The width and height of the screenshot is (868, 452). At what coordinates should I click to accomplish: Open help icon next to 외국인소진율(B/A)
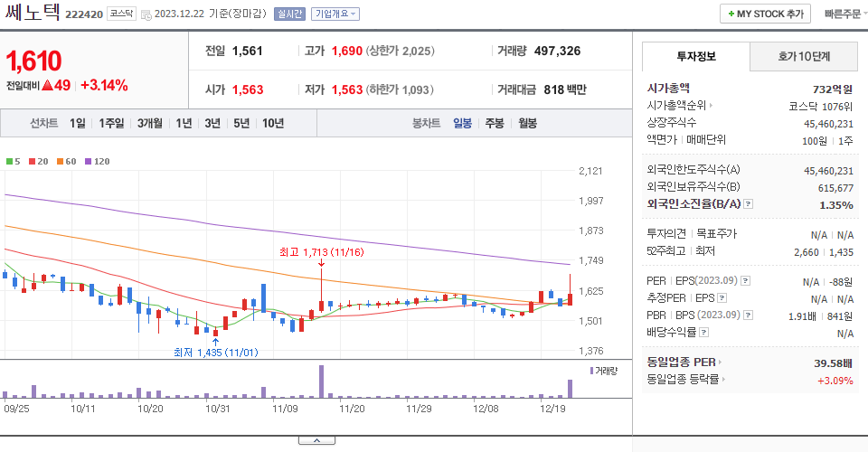pos(748,204)
